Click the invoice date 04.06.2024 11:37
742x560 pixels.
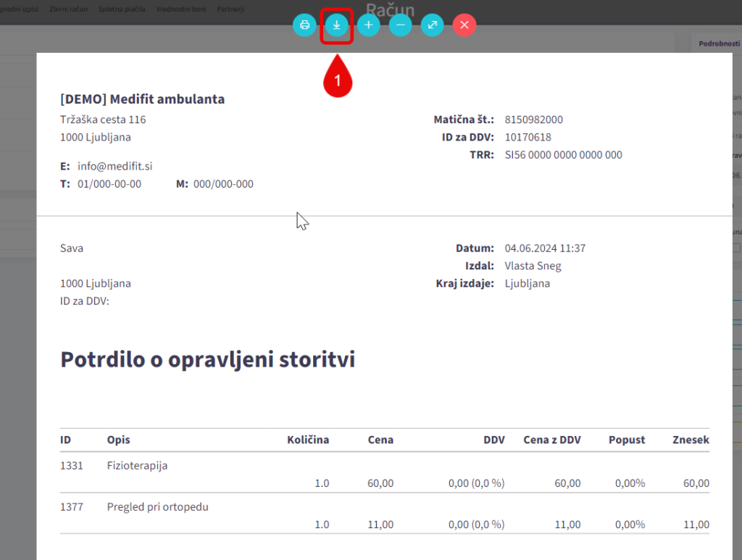pos(545,248)
